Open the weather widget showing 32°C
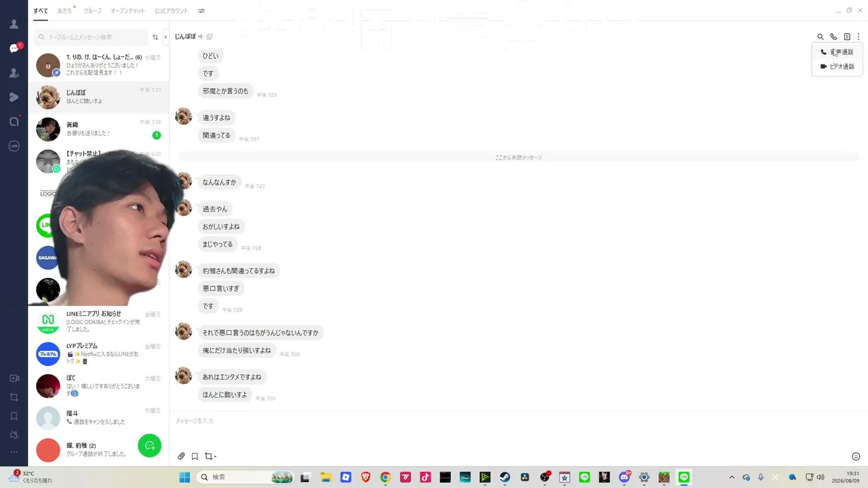The width and height of the screenshot is (868, 488). [31, 477]
